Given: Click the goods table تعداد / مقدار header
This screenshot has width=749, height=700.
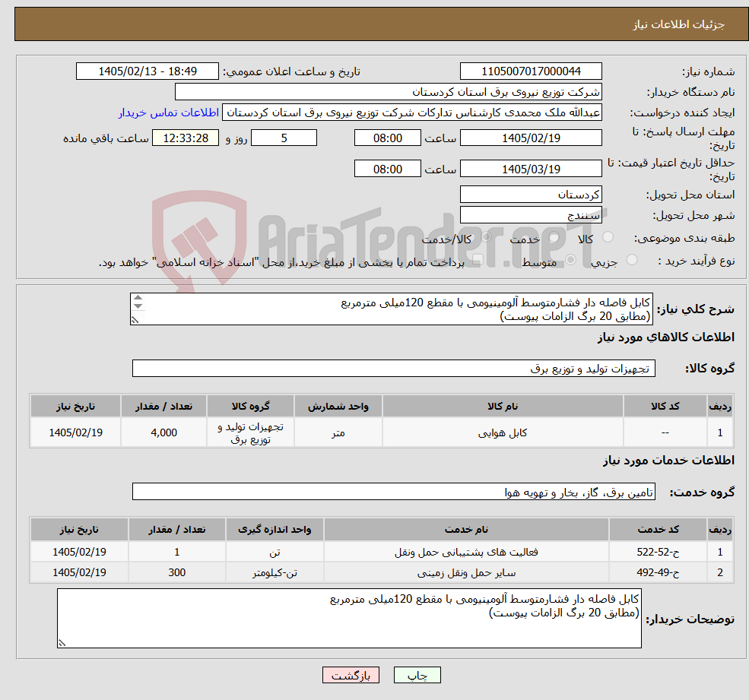Looking at the screenshot, I should (x=163, y=407).
